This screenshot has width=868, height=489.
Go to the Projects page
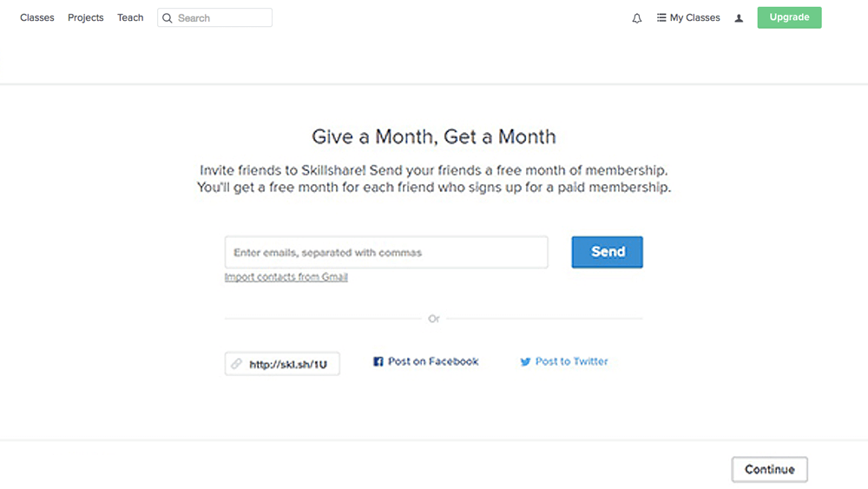86,17
